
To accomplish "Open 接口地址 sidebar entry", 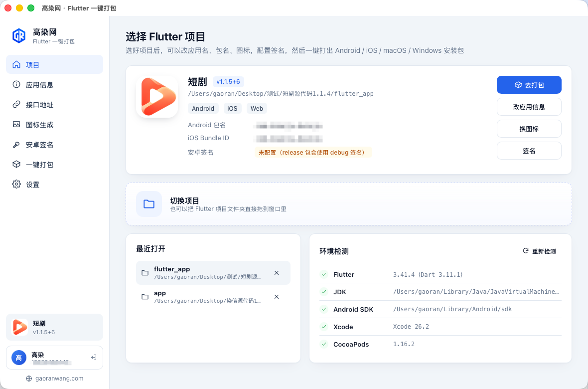I will (x=54, y=104).
